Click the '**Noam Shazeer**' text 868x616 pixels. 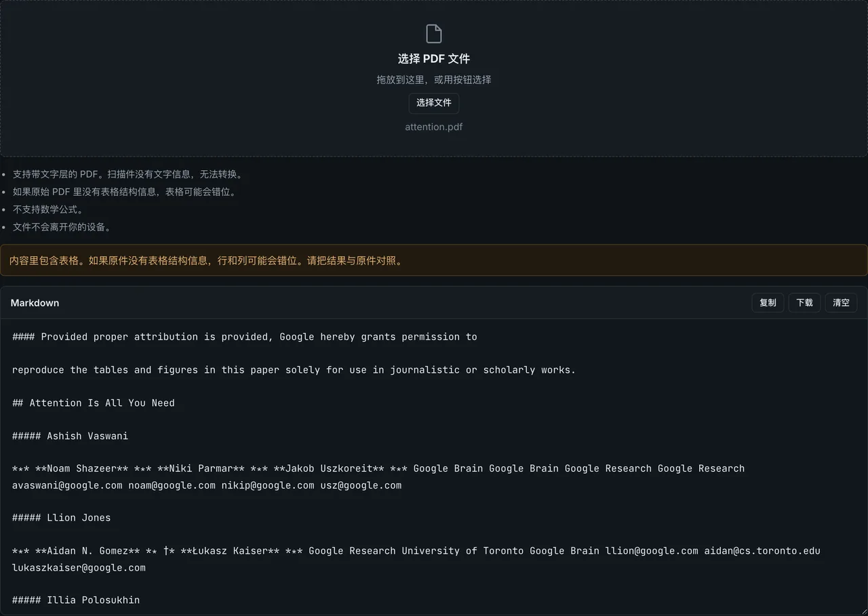coord(81,468)
